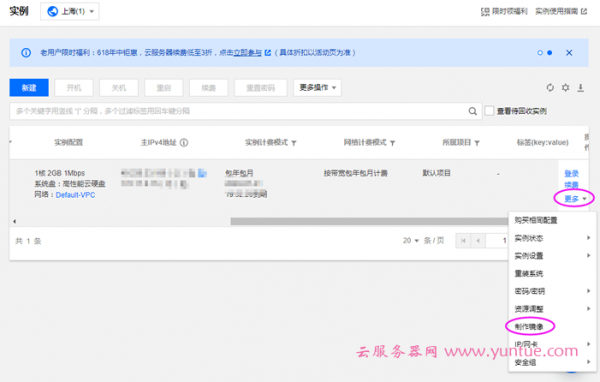600x382 pixels.
Task: Click the 重置密码 (reset password) button
Action: [x=261, y=88]
